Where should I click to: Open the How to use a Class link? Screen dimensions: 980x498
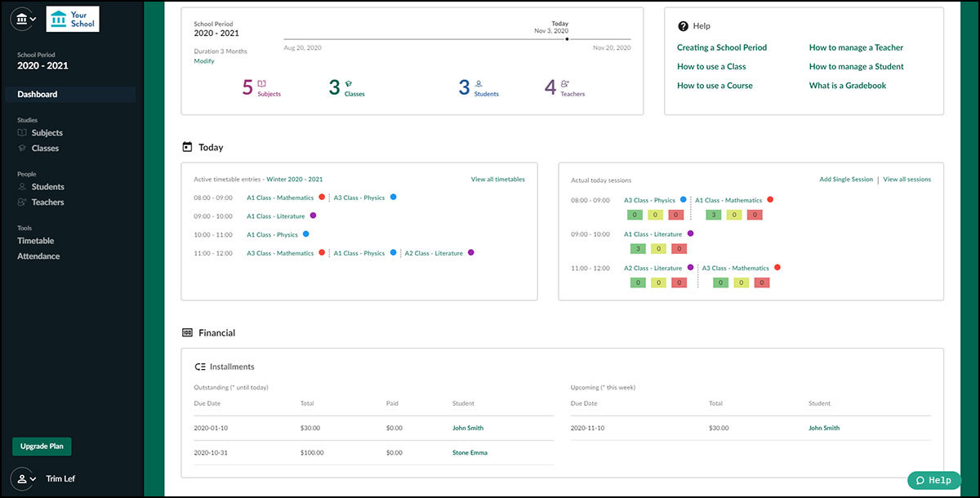point(711,67)
